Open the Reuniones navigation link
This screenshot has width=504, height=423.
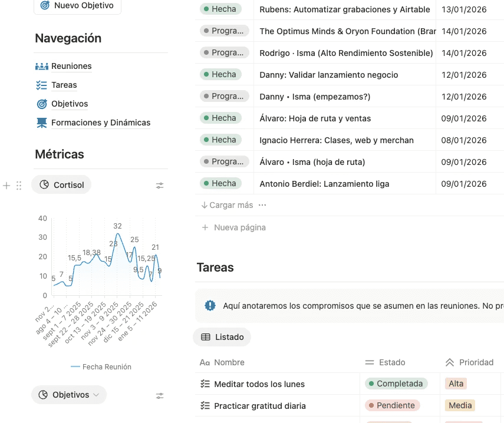[71, 66]
